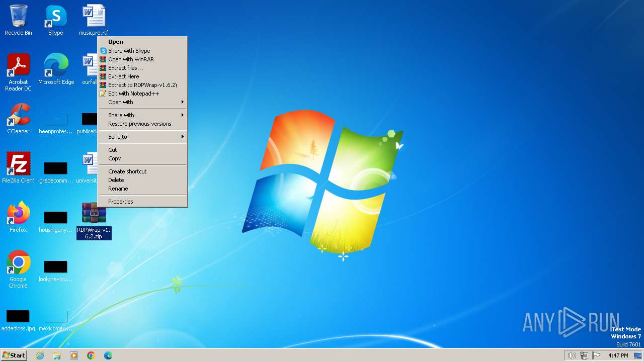Click the volume speaker tray icon
The image size is (644, 362).
(572, 355)
